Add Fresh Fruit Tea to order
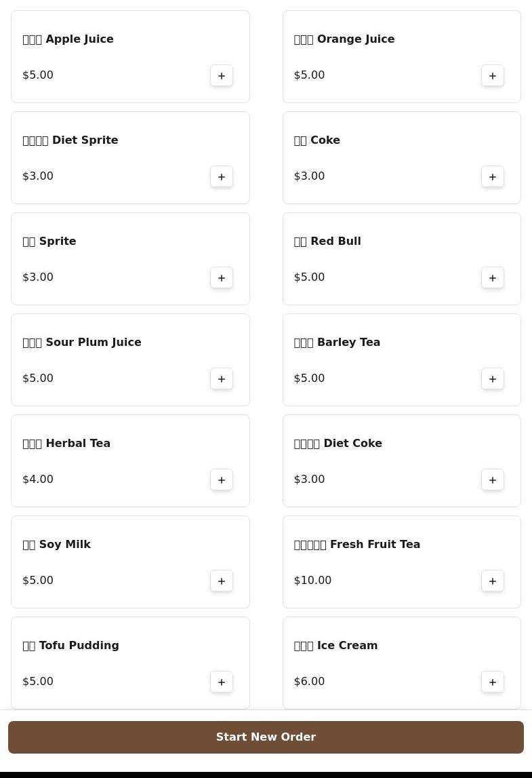The width and height of the screenshot is (532, 778). click(493, 581)
